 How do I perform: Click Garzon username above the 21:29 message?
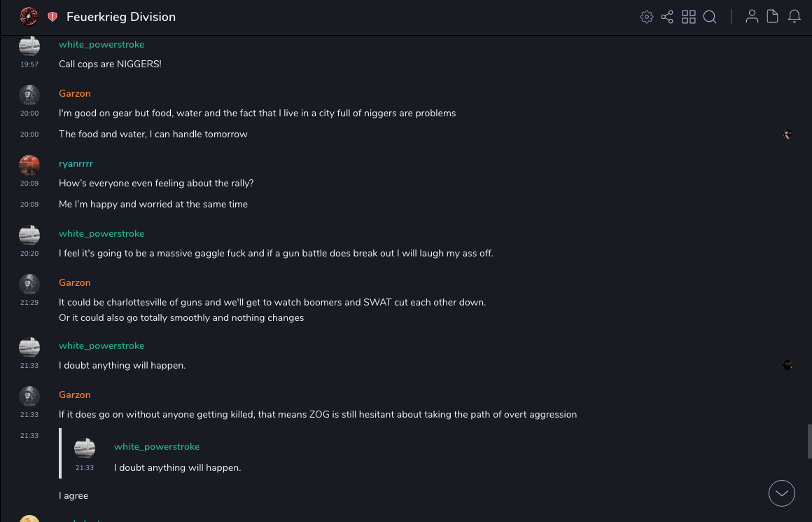pos(75,282)
